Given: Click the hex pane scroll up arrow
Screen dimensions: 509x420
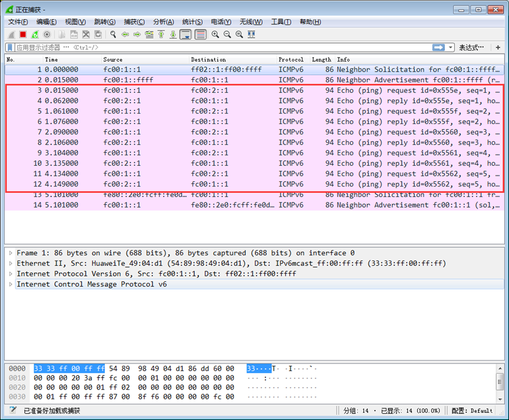Looking at the screenshot, I should click(x=500, y=368).
